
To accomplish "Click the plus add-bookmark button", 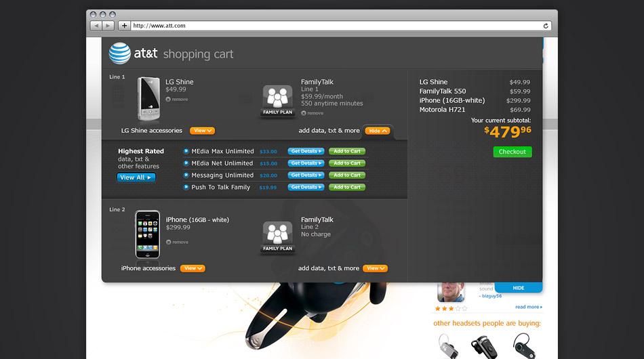I will 124,26.
